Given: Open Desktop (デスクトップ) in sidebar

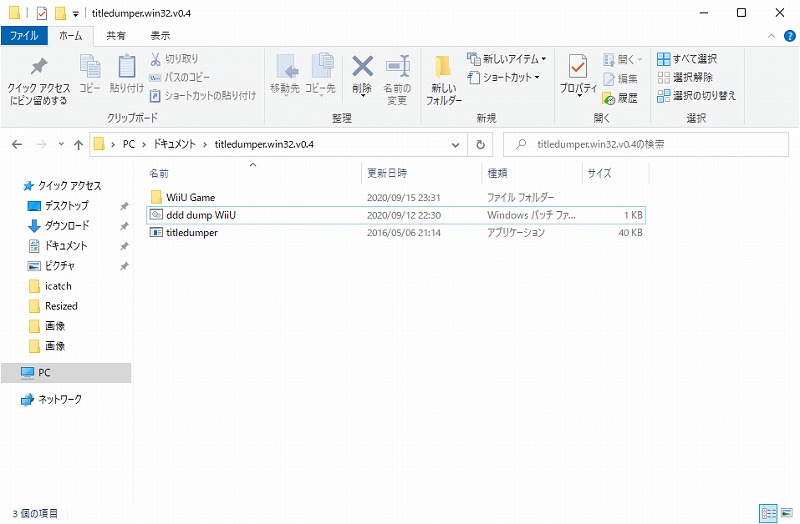Looking at the screenshot, I should [58, 206].
